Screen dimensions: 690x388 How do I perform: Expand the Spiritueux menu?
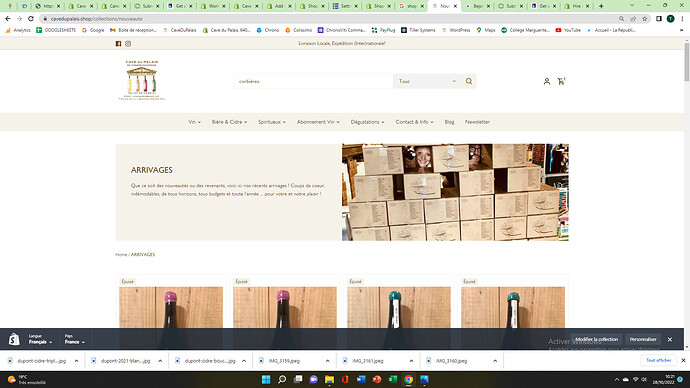click(x=272, y=122)
